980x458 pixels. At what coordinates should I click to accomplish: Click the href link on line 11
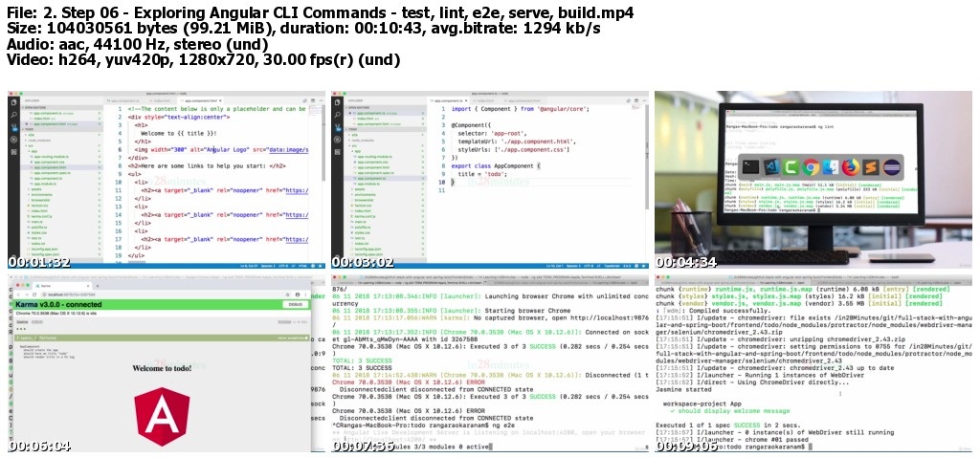click(297, 190)
